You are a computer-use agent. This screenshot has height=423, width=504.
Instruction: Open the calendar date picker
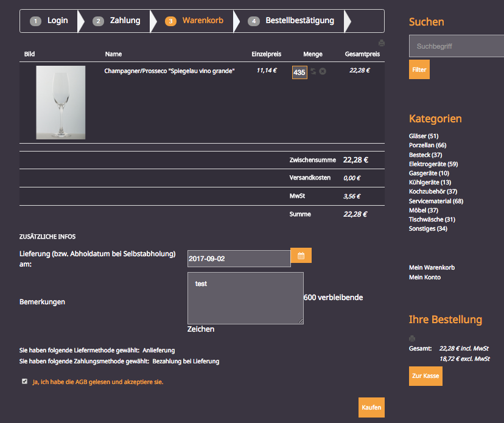coord(301,256)
